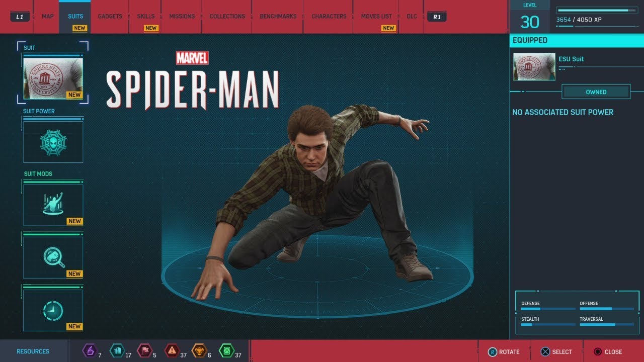Click the SUIT MODS label
This screenshot has width=644, height=362.
pyautogui.click(x=38, y=174)
